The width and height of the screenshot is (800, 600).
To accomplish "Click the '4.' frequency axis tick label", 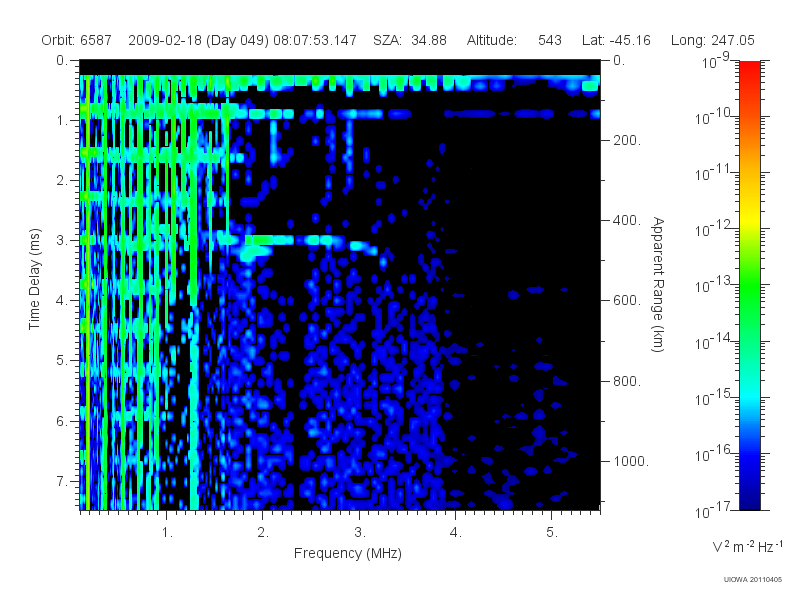I will pyautogui.click(x=456, y=533).
